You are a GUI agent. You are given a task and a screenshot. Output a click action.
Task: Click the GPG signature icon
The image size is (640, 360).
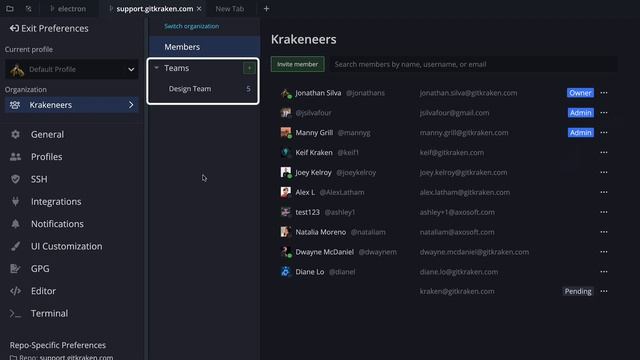point(16,269)
